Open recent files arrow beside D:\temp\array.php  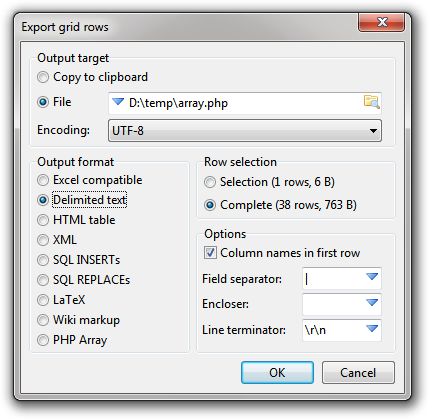tap(118, 102)
